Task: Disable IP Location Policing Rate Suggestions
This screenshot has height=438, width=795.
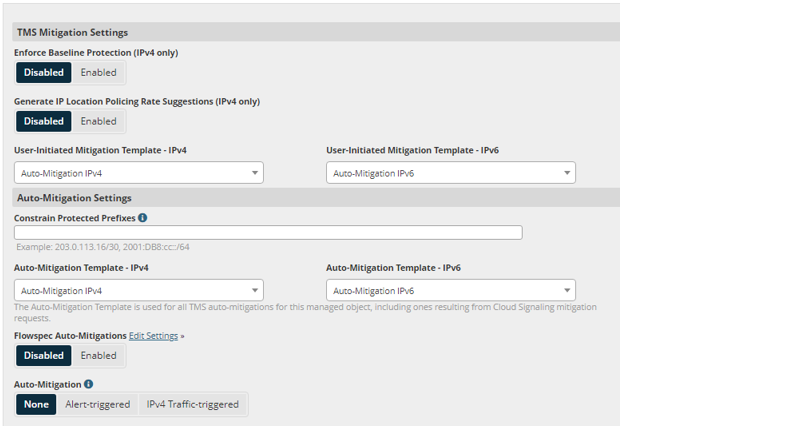Action: click(44, 121)
